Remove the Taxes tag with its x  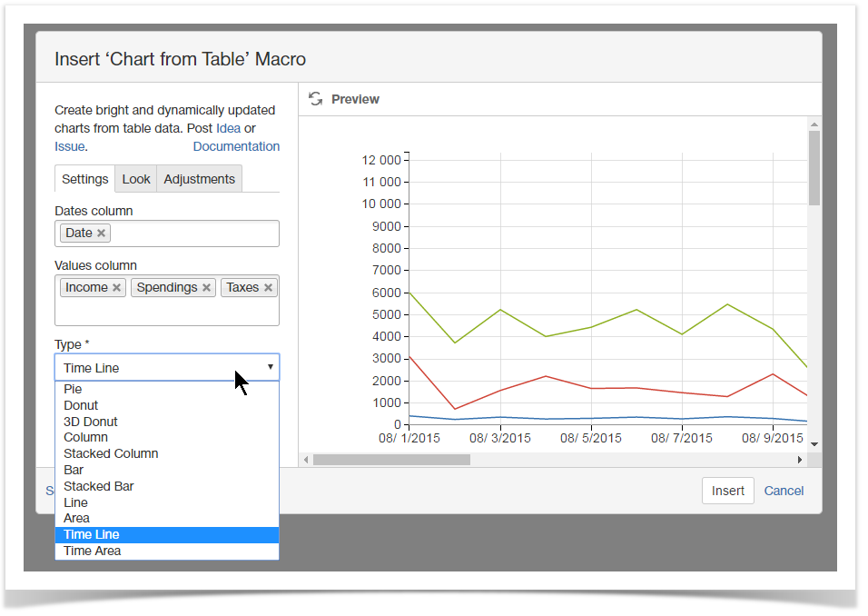269,288
